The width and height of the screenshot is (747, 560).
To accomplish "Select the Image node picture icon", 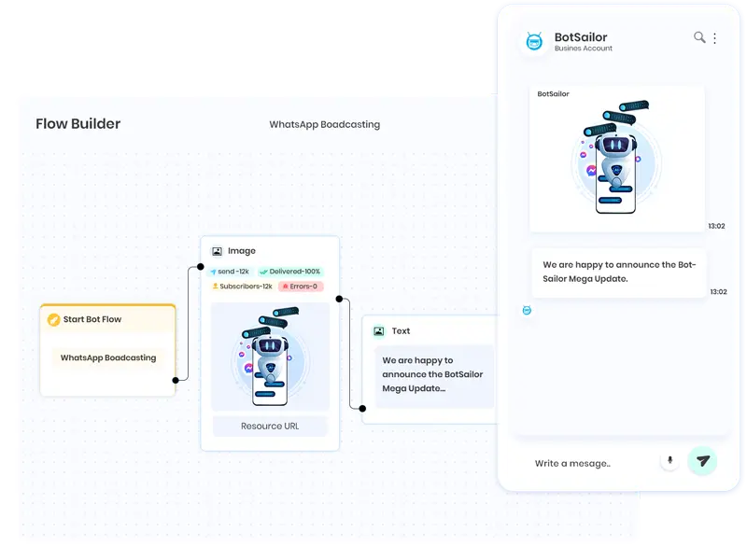I will coord(217,251).
